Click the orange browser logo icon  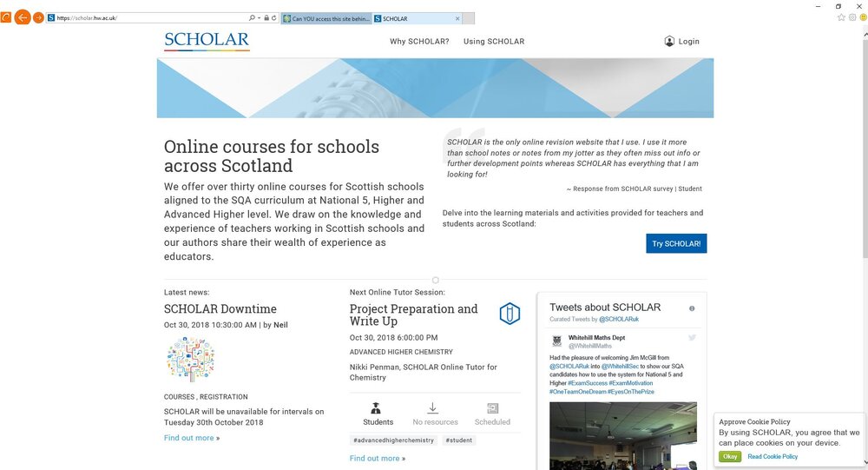(x=5, y=17)
